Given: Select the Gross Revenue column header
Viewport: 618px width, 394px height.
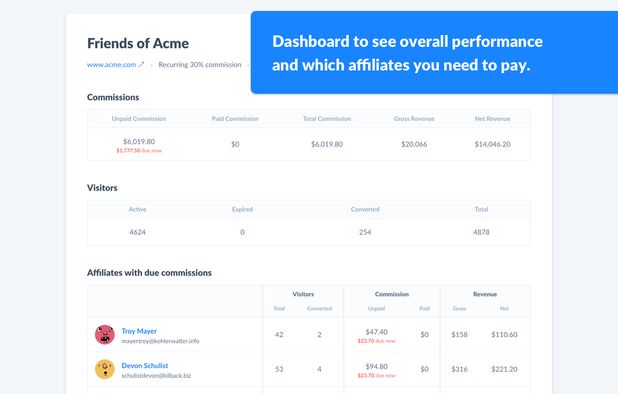Looking at the screenshot, I should 414,119.
